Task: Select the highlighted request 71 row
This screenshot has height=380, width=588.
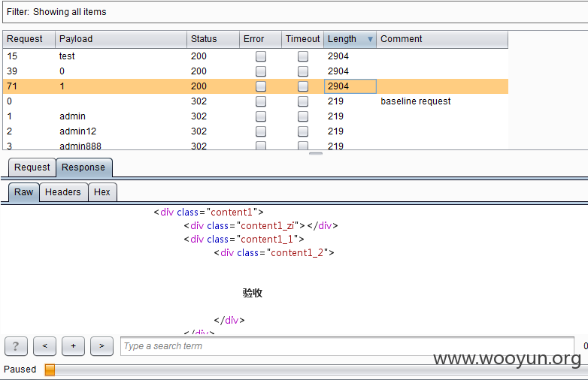Action: [256, 86]
